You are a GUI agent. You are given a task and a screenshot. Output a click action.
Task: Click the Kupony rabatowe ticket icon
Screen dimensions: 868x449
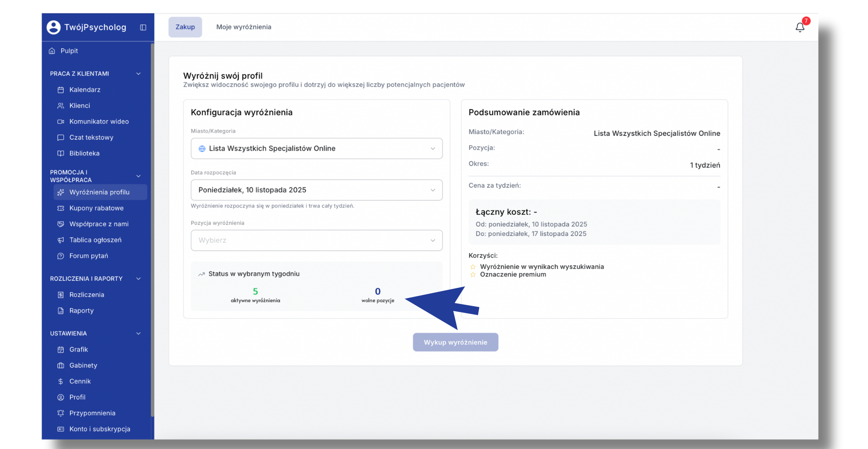coord(61,208)
